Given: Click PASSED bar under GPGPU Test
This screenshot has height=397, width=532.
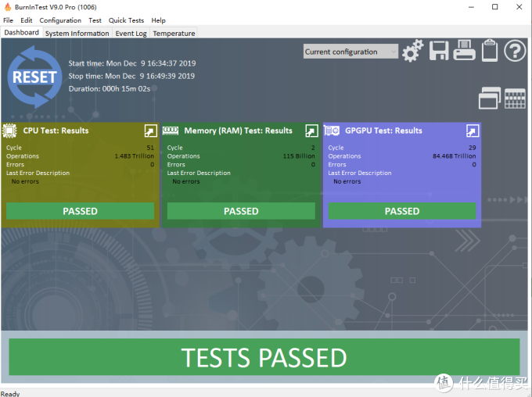Looking at the screenshot, I should 402,211.
